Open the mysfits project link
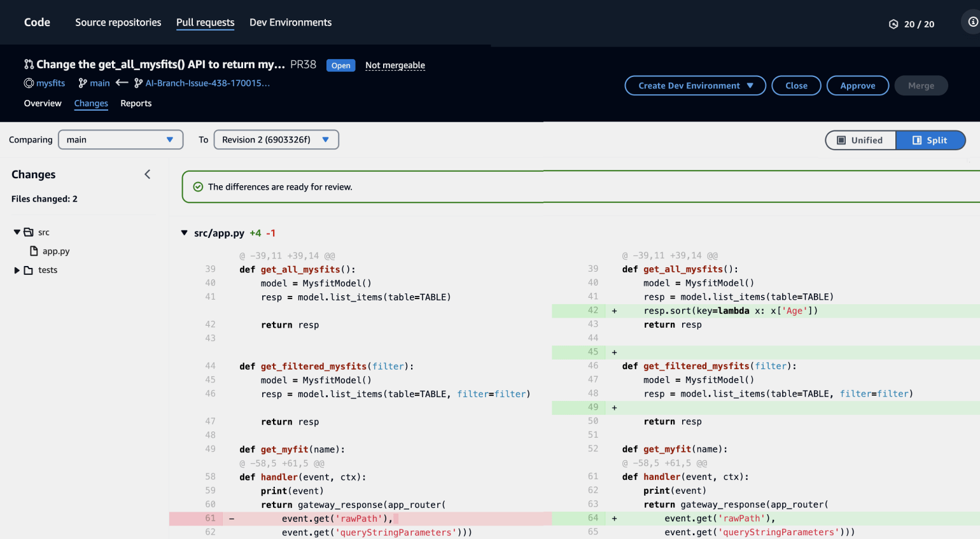Screen dimensions: 980x539 (51, 83)
